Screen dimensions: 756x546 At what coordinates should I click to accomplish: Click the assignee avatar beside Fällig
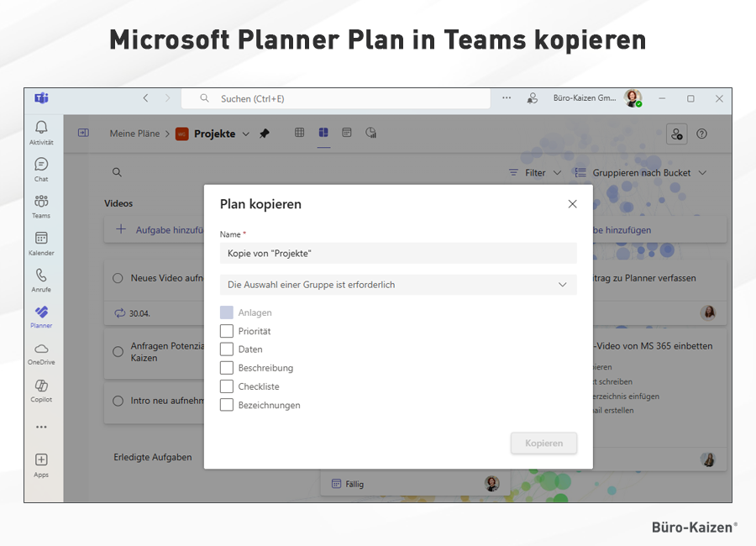pos(491,483)
